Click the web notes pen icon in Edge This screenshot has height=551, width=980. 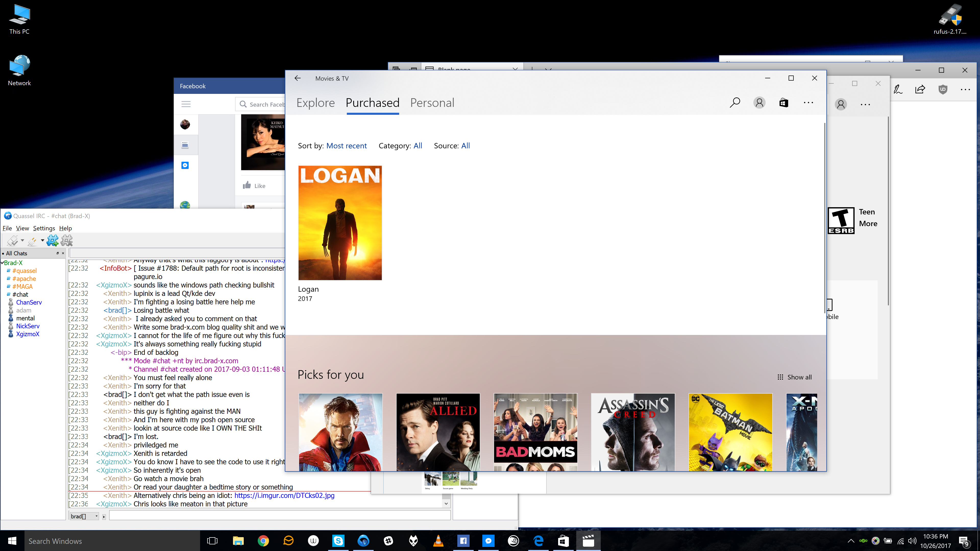pos(898,90)
